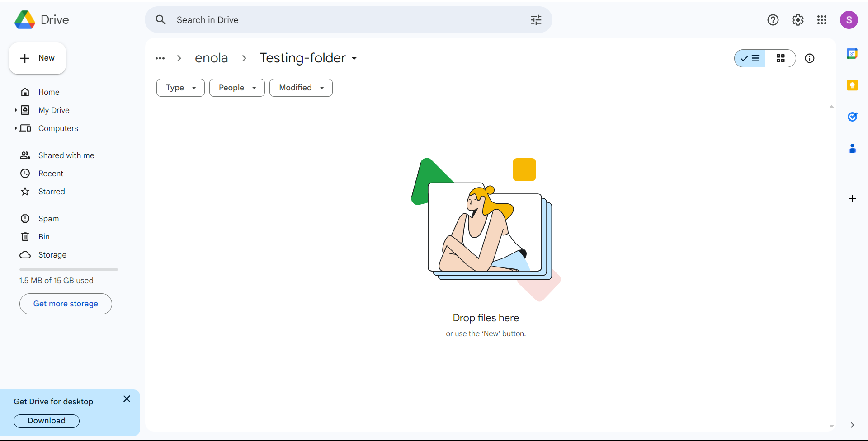868x441 pixels.
Task: Switch to list layout view
Action: (x=750, y=58)
